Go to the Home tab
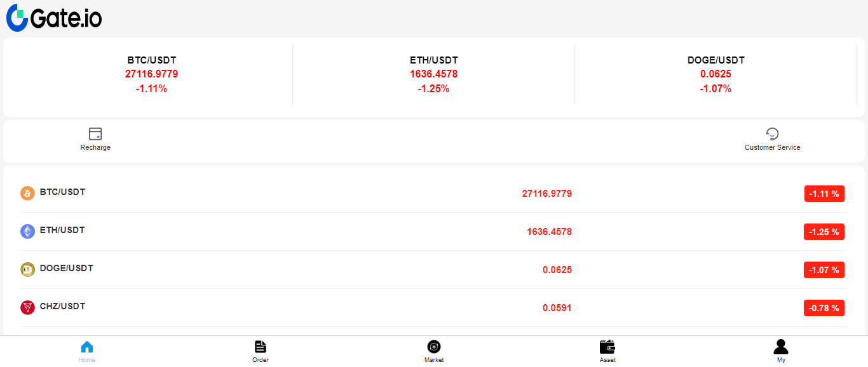Viewport: 868px width, 367px height. [x=87, y=351]
